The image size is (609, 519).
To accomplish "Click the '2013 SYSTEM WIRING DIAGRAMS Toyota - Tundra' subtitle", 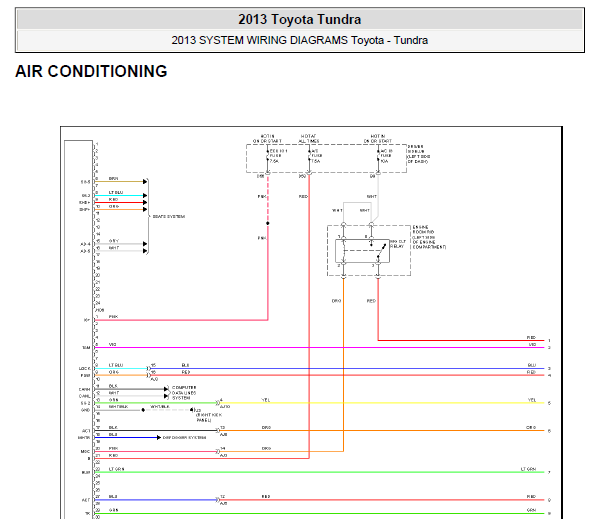I will pos(299,40).
